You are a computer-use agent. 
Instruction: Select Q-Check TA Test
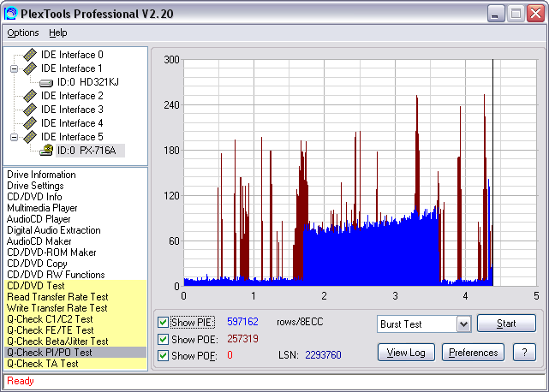coord(75,364)
